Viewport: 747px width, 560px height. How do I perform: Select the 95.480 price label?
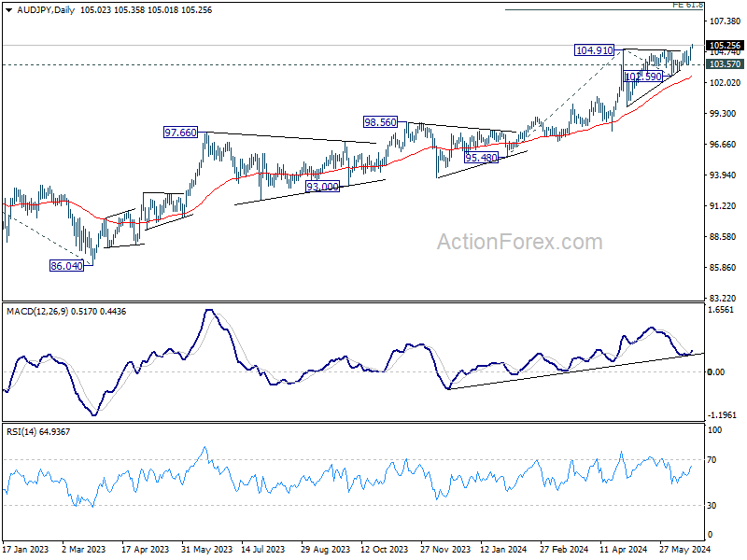pos(481,158)
